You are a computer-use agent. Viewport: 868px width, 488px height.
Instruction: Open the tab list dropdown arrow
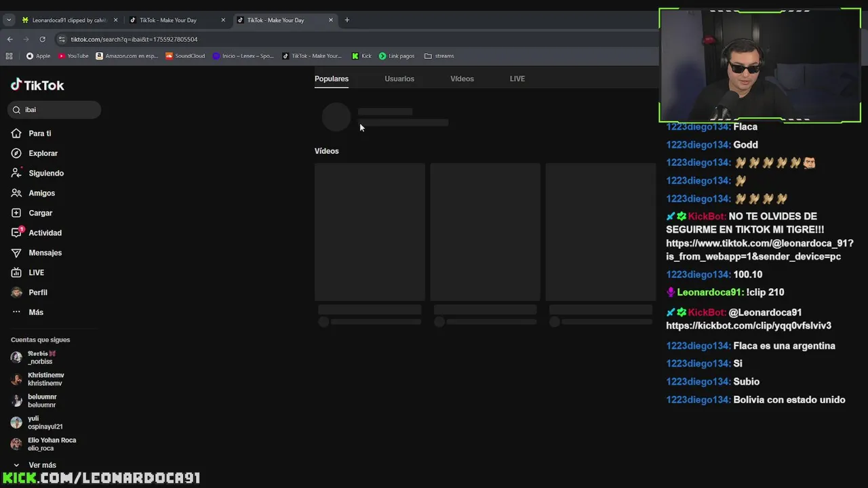9,20
